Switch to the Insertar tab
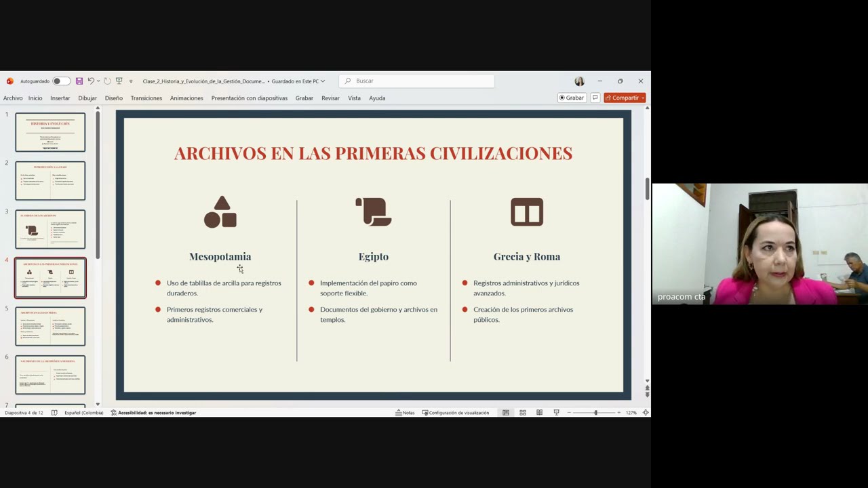The image size is (868, 488). (x=60, y=98)
